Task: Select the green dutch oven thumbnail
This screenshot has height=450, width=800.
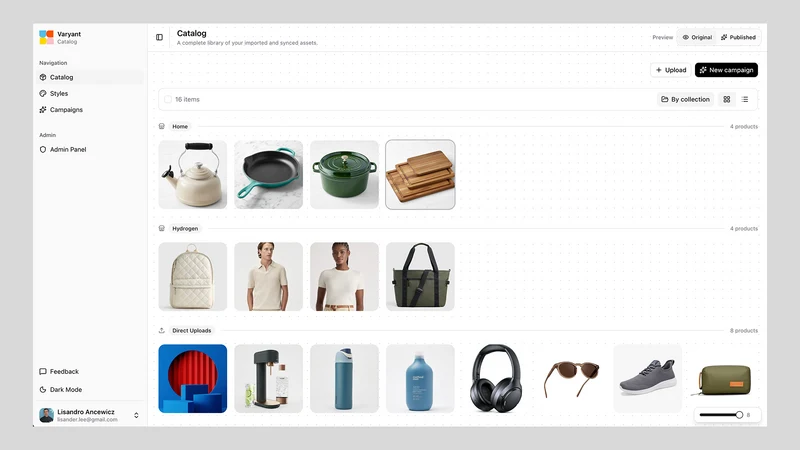Action: coord(344,174)
